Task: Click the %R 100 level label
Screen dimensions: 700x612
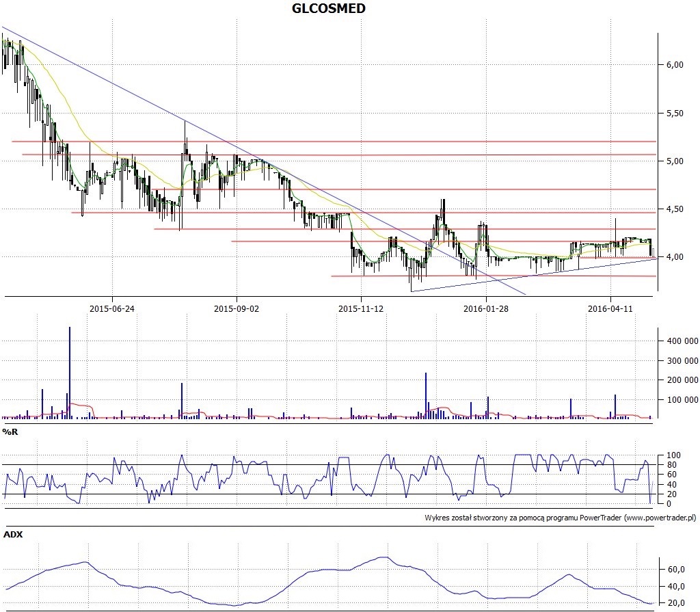Action: pos(673,455)
